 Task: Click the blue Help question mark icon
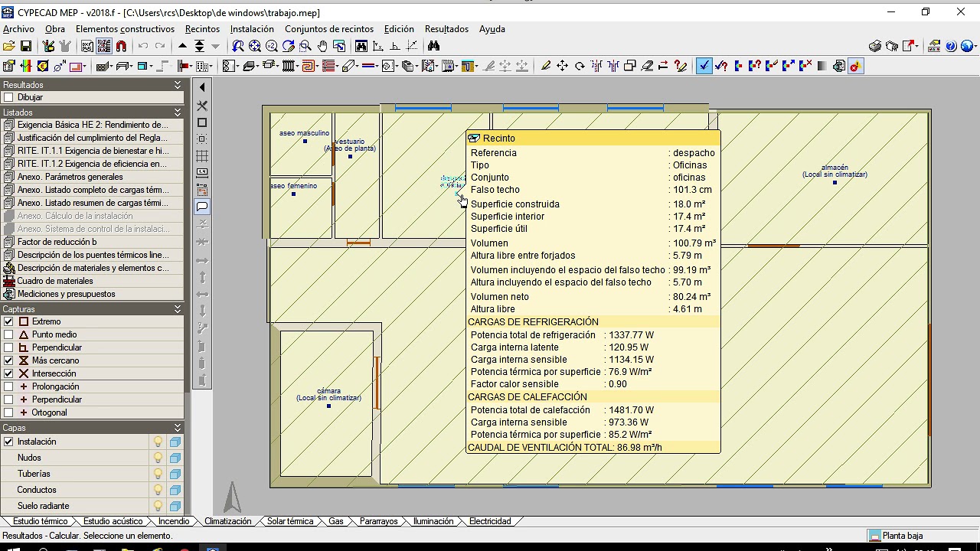tap(951, 47)
